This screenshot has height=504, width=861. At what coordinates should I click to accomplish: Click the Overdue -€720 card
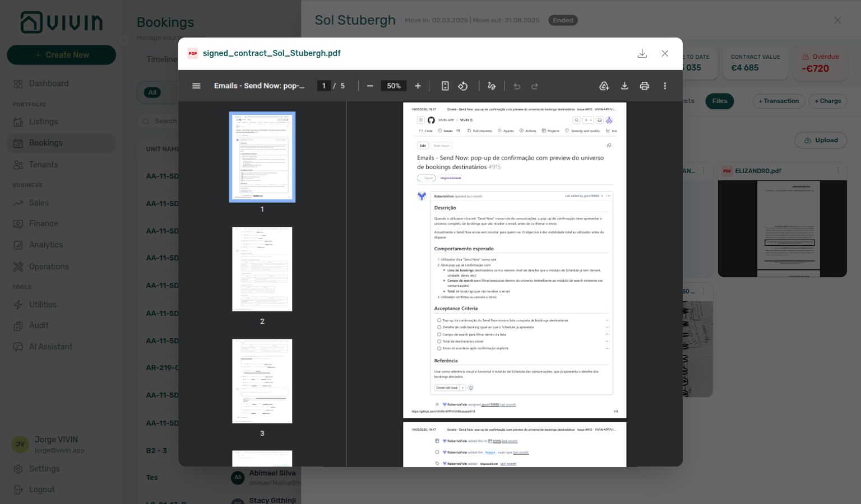coord(821,63)
